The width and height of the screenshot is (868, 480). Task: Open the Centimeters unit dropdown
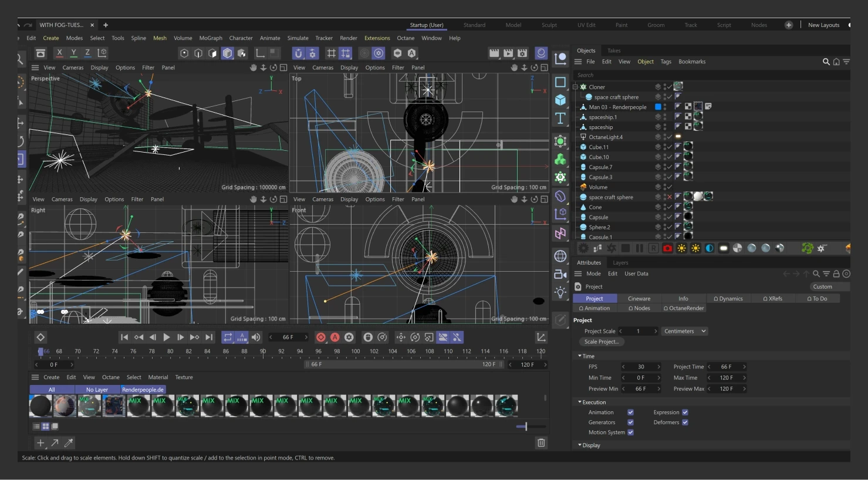(684, 332)
